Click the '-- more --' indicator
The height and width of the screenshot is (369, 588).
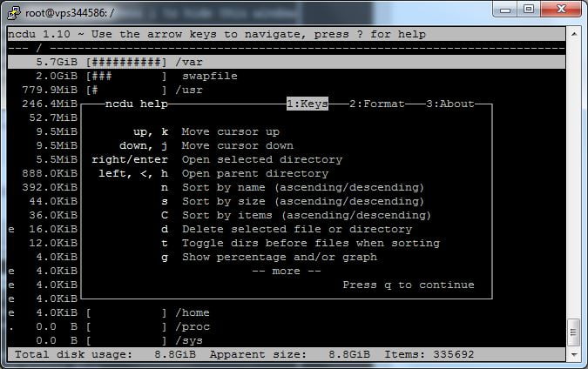286,271
